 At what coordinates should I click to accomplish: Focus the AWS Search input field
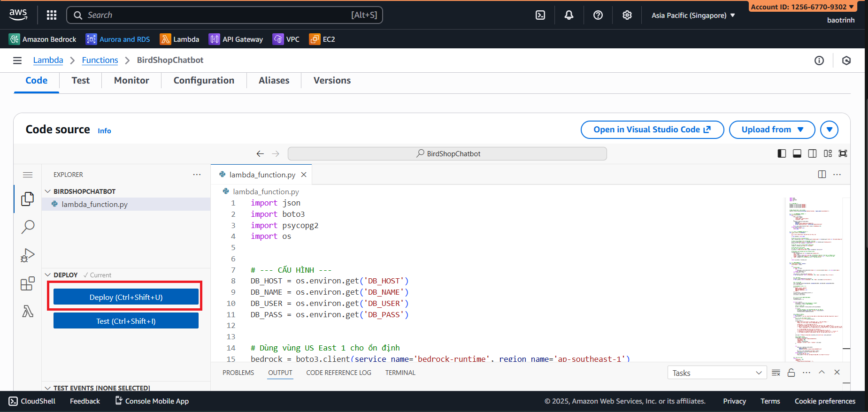click(224, 15)
